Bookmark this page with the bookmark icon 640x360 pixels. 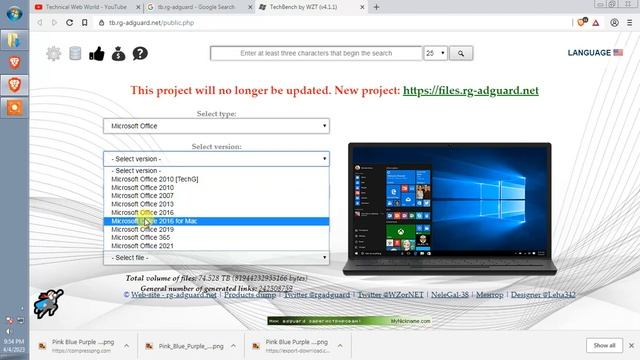click(x=84, y=23)
